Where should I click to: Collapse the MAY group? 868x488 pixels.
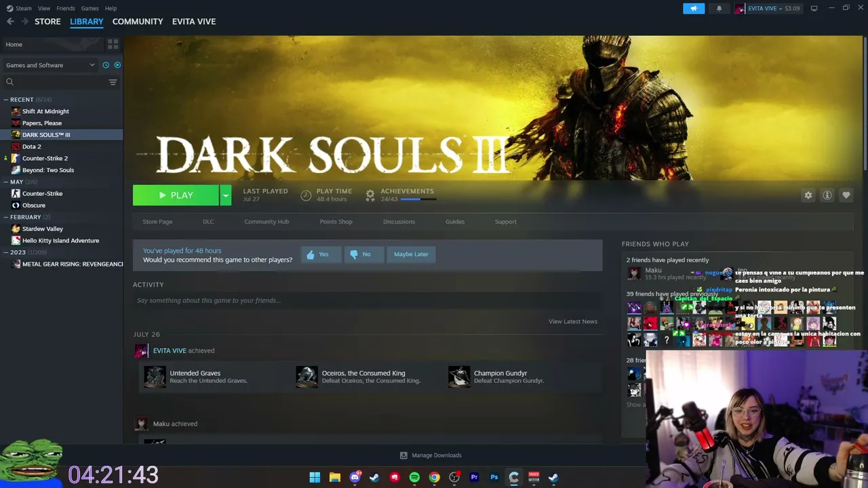click(5, 182)
